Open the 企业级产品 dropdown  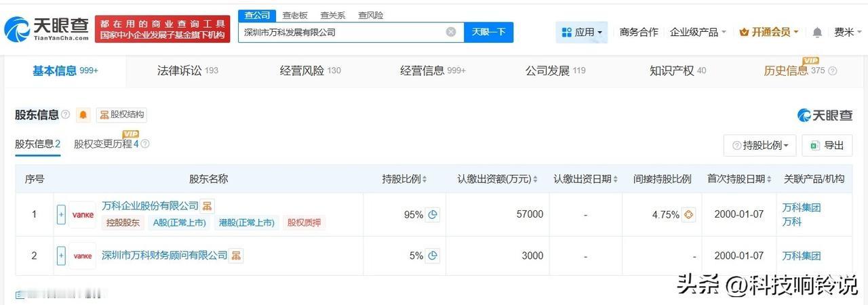(x=698, y=32)
